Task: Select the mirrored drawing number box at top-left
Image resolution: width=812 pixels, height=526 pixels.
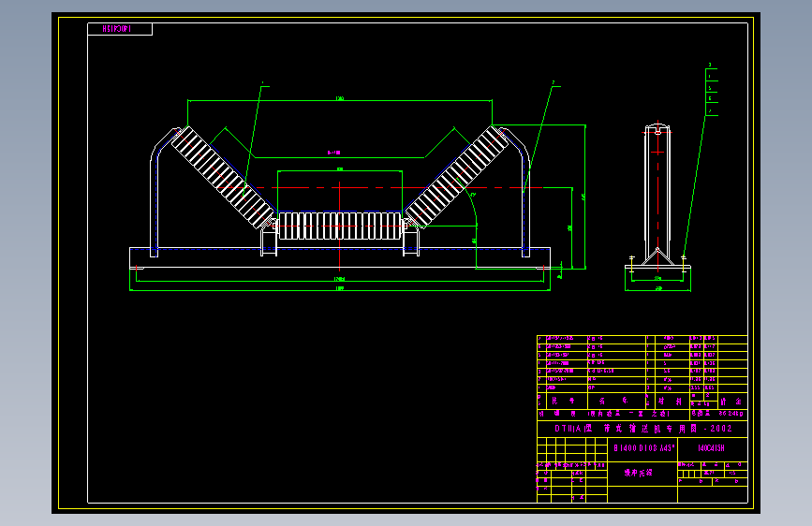Action: click(120, 29)
